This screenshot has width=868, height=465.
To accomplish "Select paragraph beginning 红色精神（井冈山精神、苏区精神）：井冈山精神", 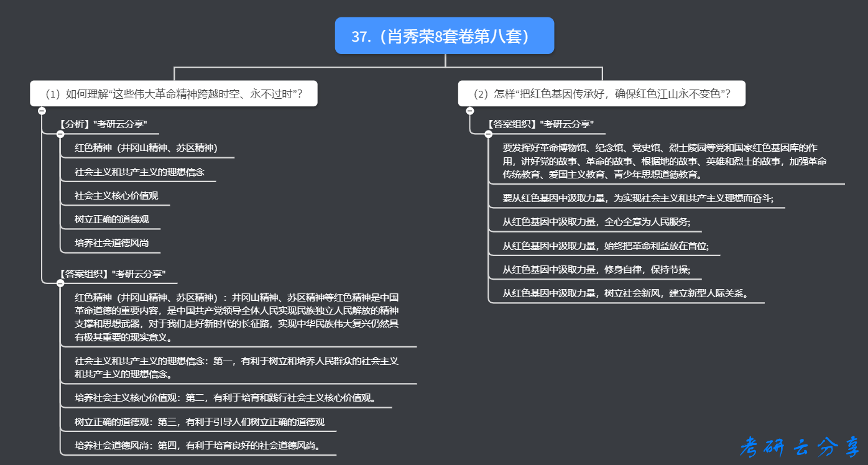I will [237, 318].
